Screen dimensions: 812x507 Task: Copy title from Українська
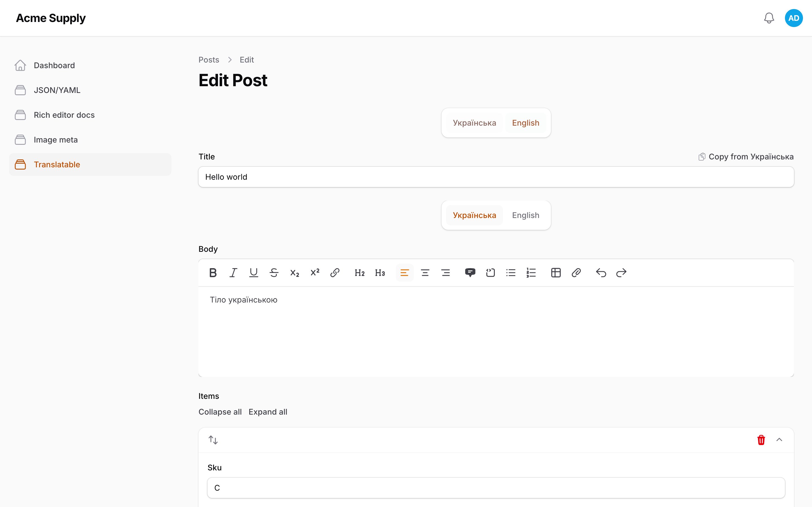[x=745, y=157]
